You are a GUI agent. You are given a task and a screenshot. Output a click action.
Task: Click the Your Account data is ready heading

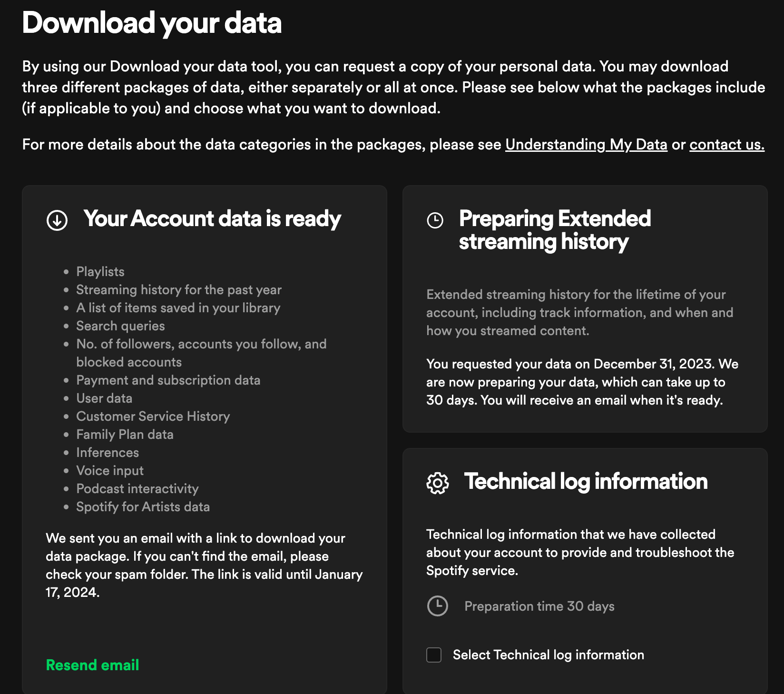click(212, 219)
